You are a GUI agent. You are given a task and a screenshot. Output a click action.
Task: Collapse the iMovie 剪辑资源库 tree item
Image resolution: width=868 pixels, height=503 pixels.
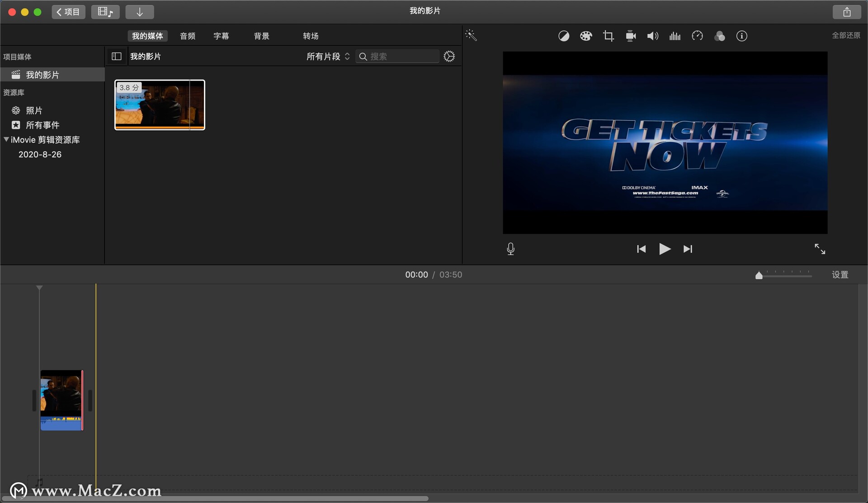click(6, 140)
